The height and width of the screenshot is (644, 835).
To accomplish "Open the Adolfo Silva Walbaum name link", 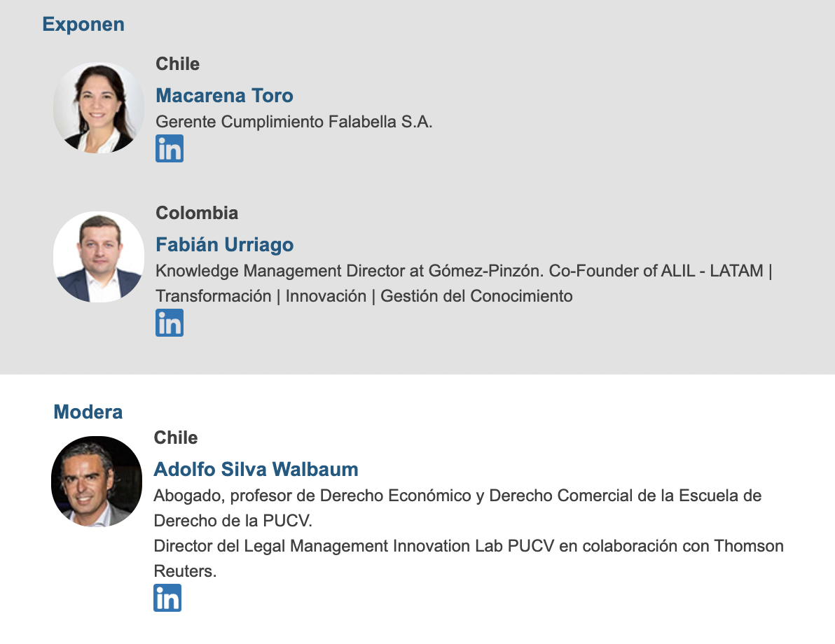I will [x=256, y=469].
